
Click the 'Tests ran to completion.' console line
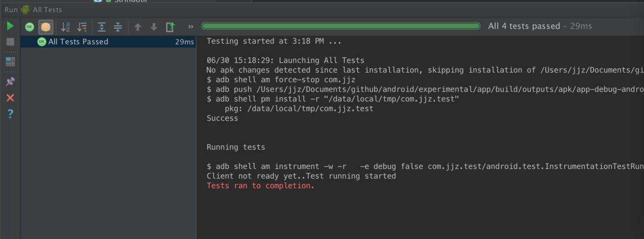click(260, 186)
